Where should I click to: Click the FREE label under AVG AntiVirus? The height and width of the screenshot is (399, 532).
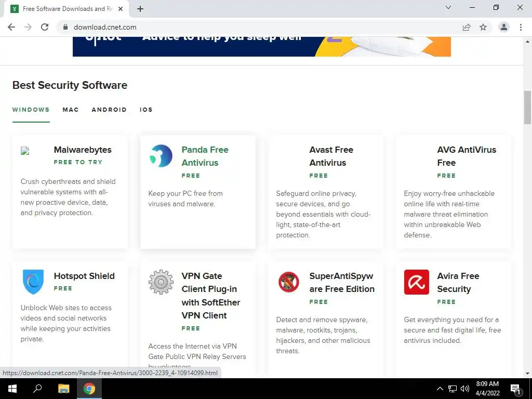coord(446,176)
